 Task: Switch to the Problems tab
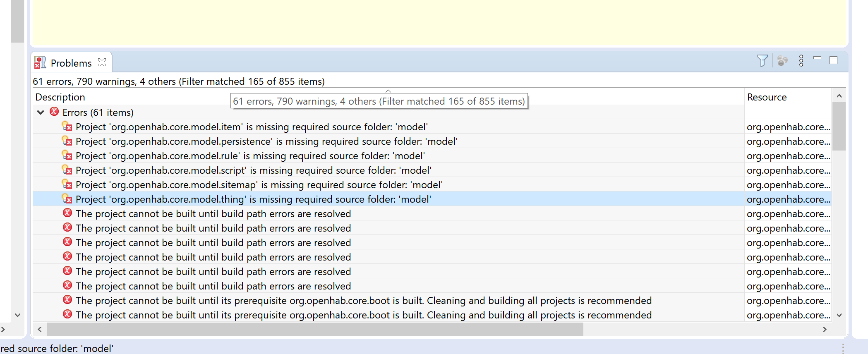[71, 63]
